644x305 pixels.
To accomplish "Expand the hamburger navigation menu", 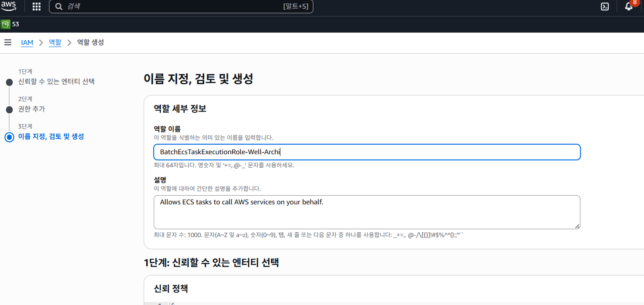I will (x=8, y=42).
